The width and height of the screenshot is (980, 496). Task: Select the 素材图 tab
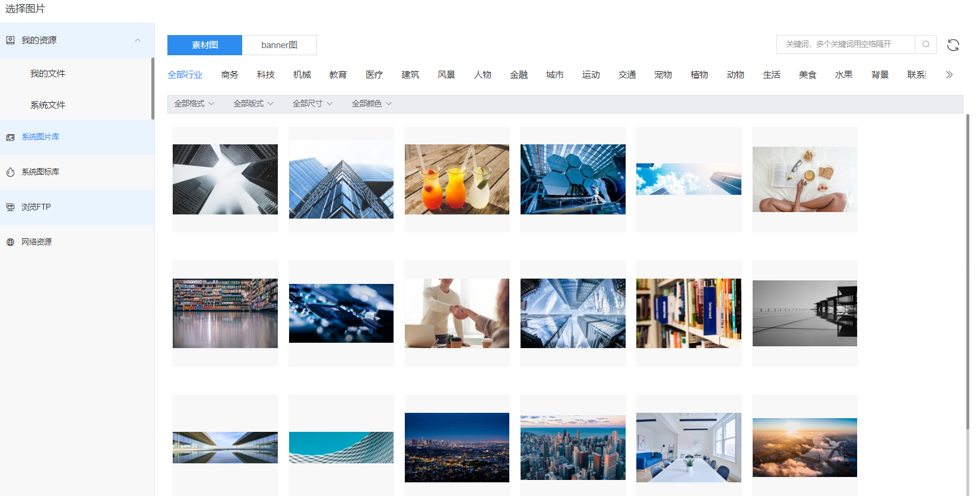click(x=205, y=45)
